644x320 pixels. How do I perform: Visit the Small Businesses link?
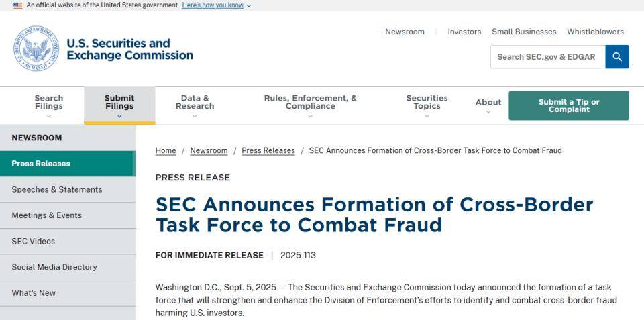(524, 32)
